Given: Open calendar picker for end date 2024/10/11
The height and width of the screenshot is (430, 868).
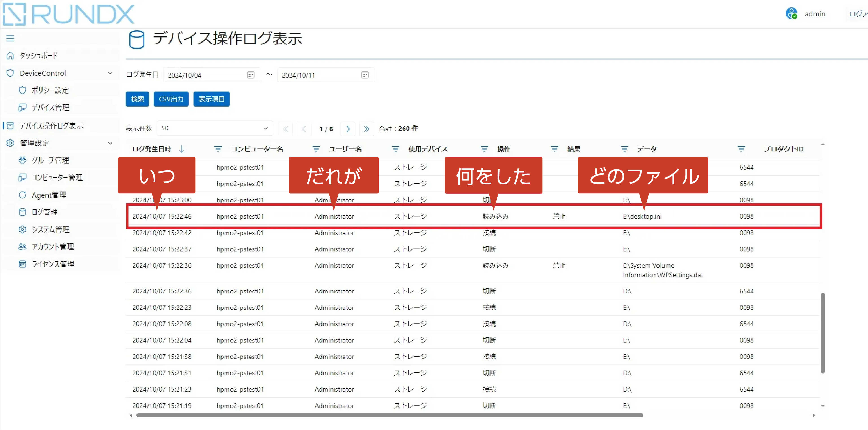Looking at the screenshot, I should click(x=365, y=75).
